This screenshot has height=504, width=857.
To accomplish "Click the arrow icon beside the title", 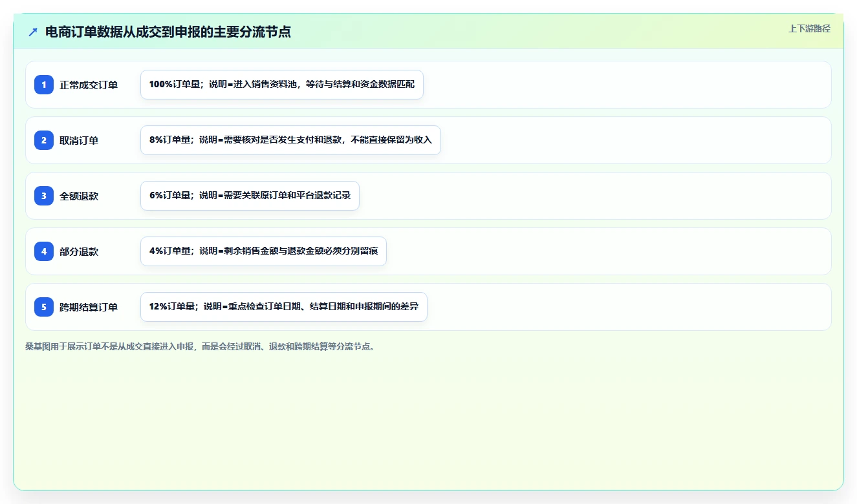I will (33, 32).
